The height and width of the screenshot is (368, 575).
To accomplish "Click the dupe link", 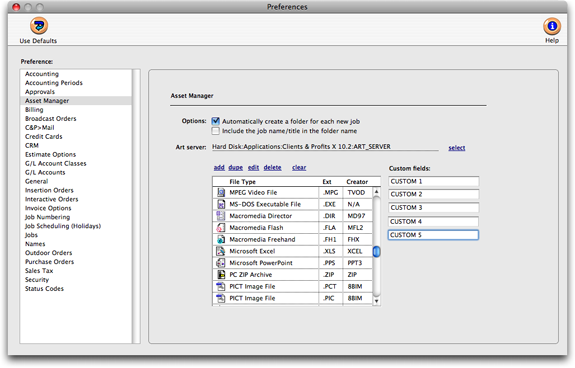I will tap(235, 168).
